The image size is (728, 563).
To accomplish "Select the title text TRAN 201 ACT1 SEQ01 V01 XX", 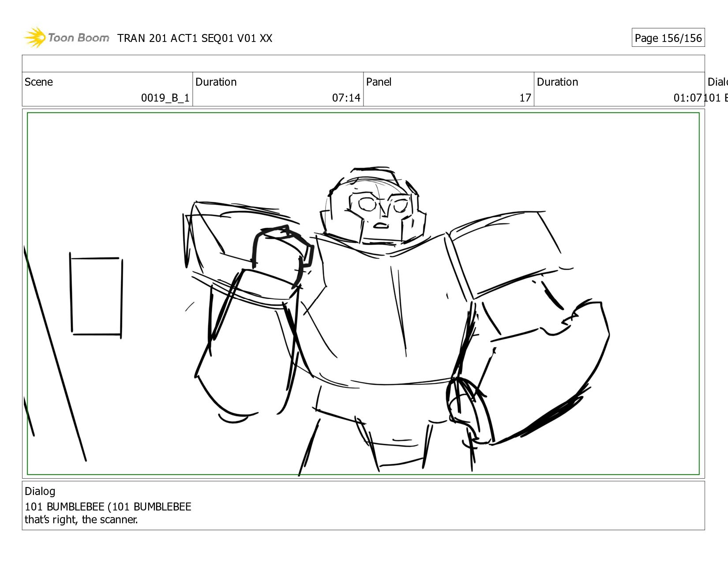I will 195,38.
